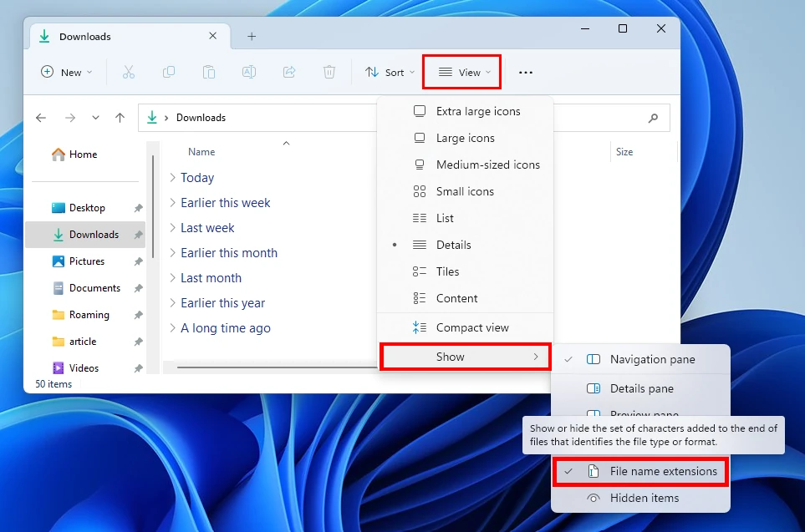Navigate to Home in the sidebar
Image resolution: width=805 pixels, height=532 pixels.
pyautogui.click(x=82, y=154)
